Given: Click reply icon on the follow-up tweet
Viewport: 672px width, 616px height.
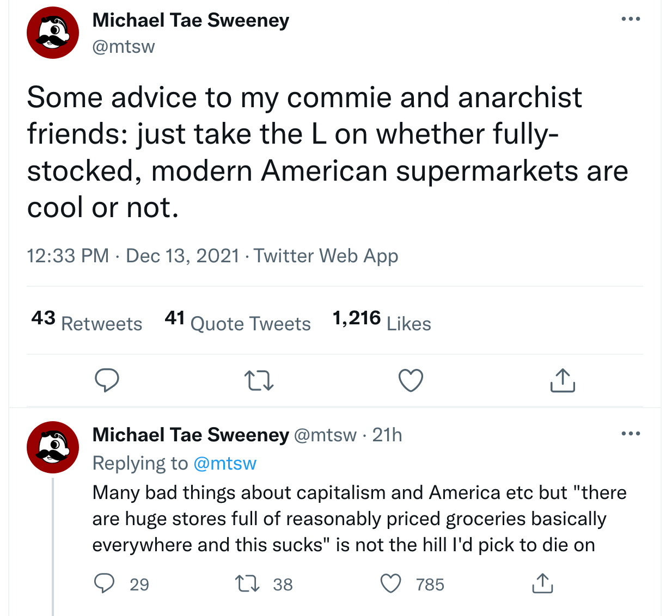Looking at the screenshot, I should coord(105,583).
